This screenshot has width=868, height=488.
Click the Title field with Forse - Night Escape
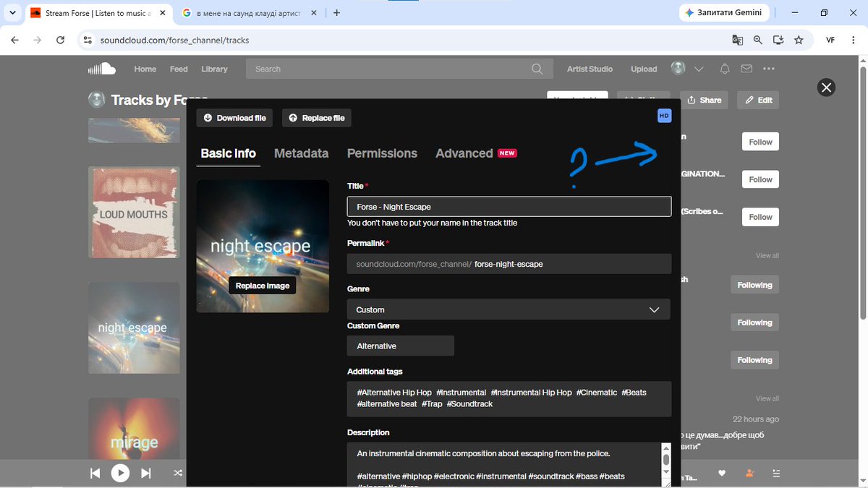pos(509,207)
